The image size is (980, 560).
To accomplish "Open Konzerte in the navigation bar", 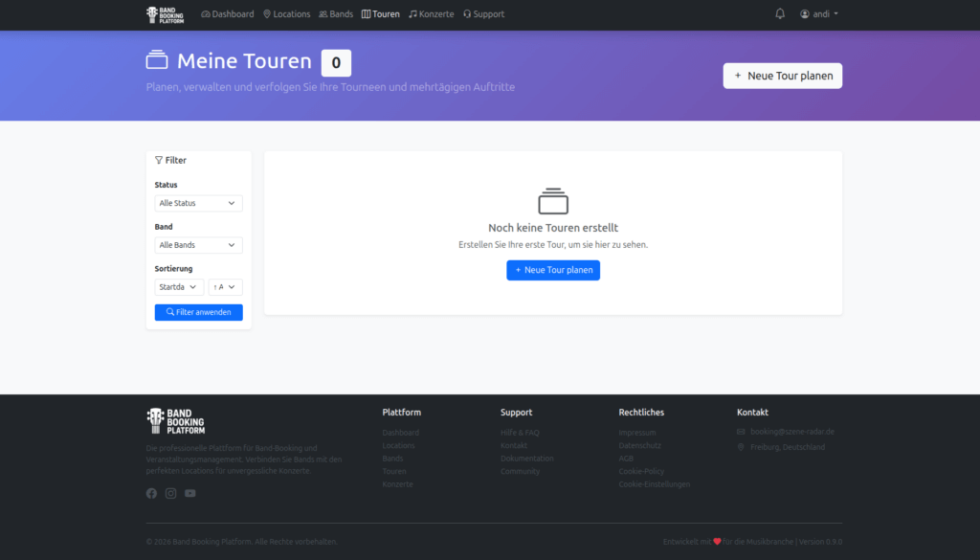I will (x=431, y=14).
